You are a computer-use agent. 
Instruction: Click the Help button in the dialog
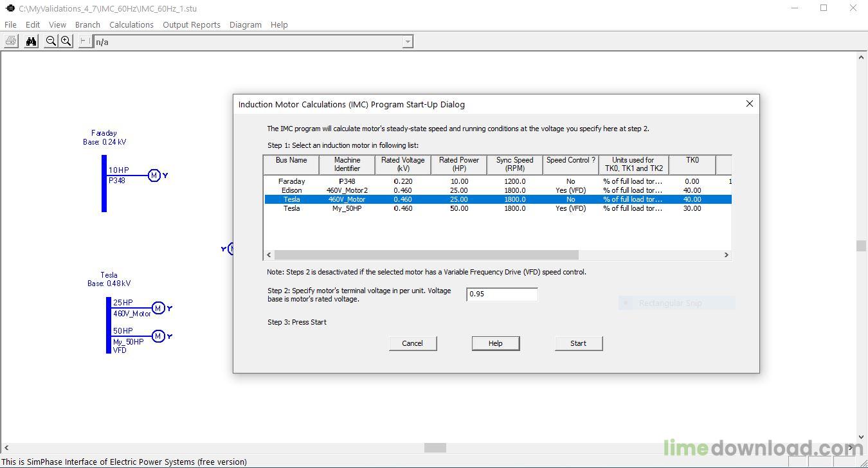click(x=495, y=343)
